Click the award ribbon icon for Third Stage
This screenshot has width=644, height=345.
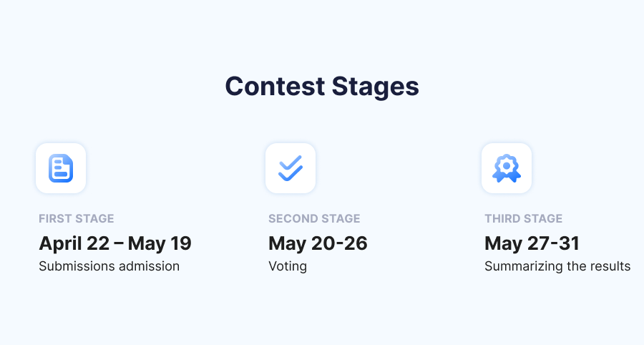[x=507, y=168]
